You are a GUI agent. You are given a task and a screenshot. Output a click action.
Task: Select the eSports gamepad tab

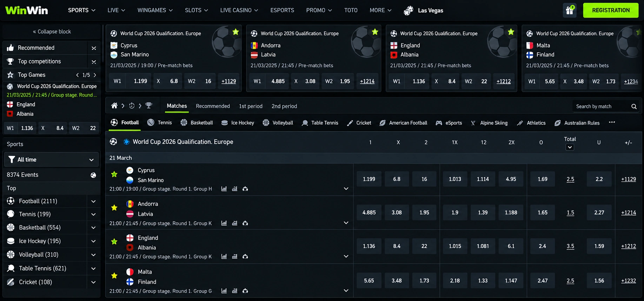(449, 123)
